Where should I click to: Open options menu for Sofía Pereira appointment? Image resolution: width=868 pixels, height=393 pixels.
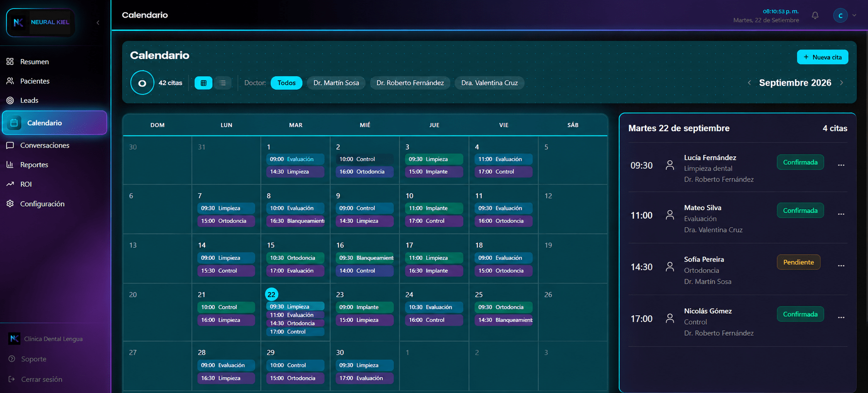point(841,266)
